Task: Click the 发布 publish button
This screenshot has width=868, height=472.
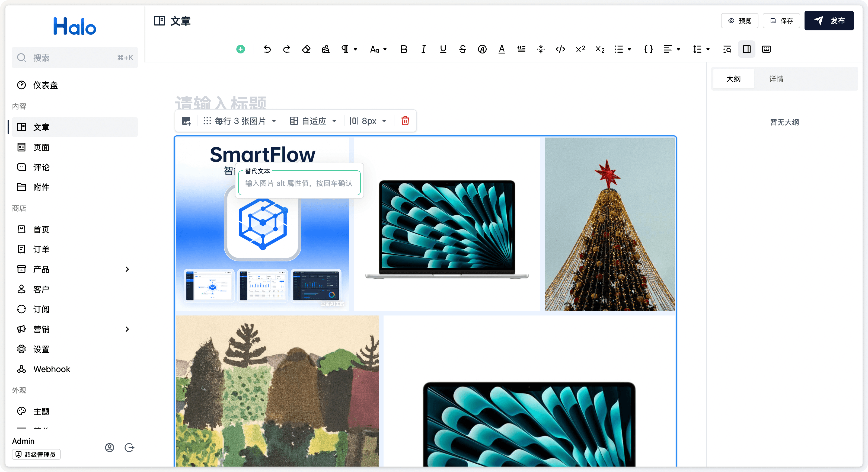Action: (829, 21)
